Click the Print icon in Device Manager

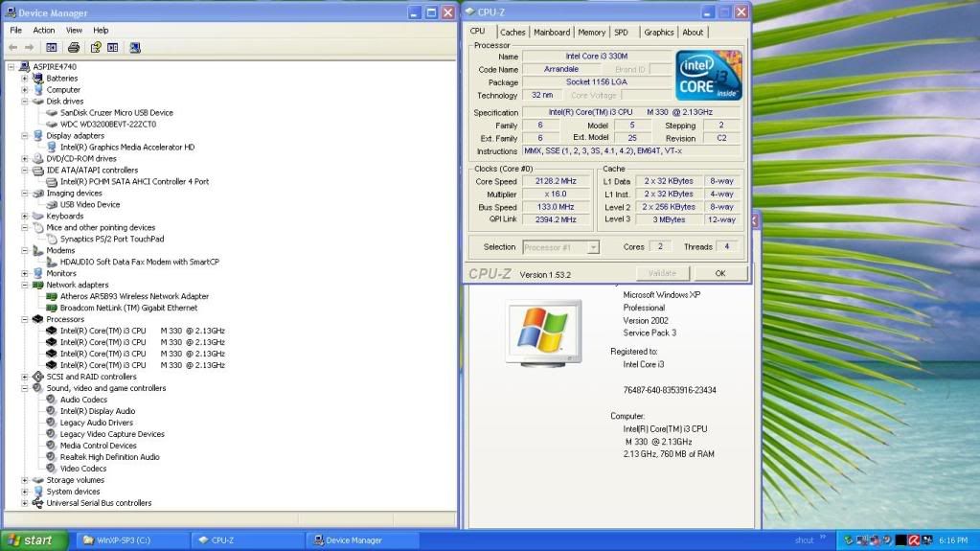[x=73, y=48]
